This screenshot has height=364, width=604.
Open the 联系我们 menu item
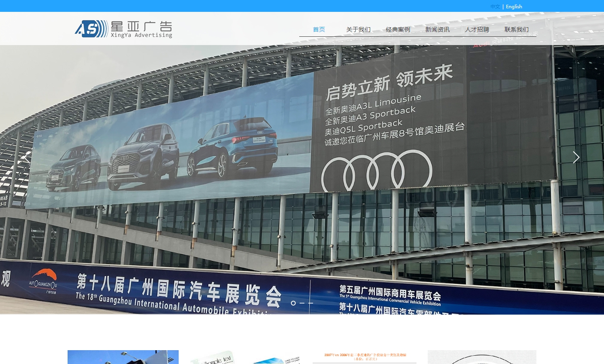click(x=517, y=30)
